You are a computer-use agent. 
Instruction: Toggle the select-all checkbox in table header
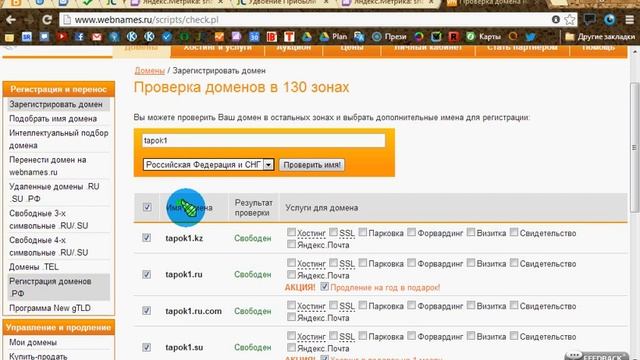click(x=147, y=207)
